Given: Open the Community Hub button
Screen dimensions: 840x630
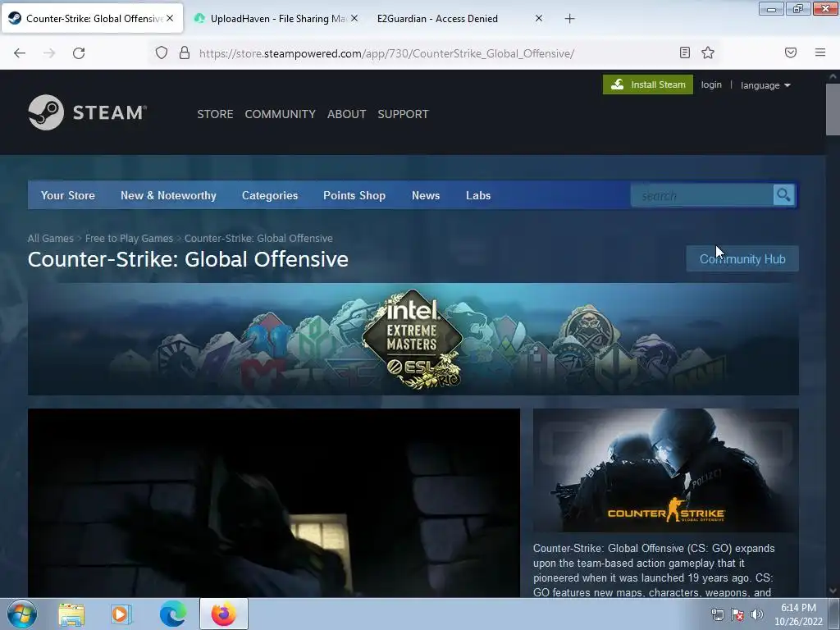Looking at the screenshot, I should coord(742,258).
